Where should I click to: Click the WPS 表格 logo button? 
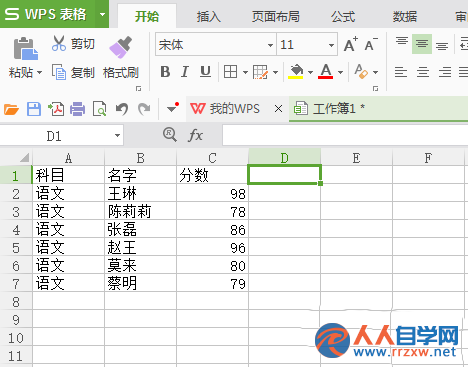tap(48, 14)
